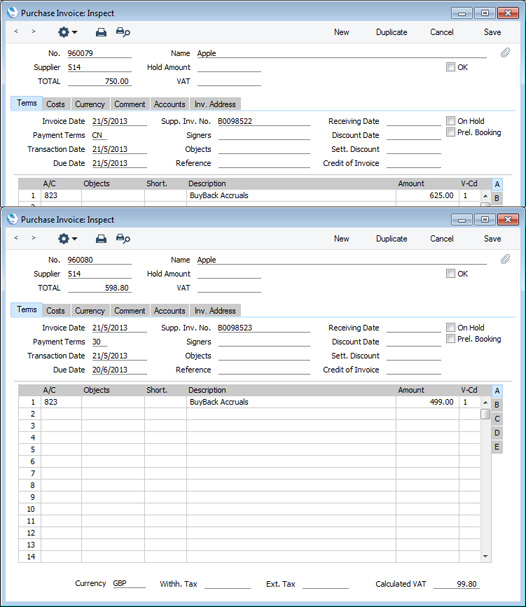Switch to Costs tab in invoice 960080
This screenshot has height=607, width=526.
[x=56, y=310]
